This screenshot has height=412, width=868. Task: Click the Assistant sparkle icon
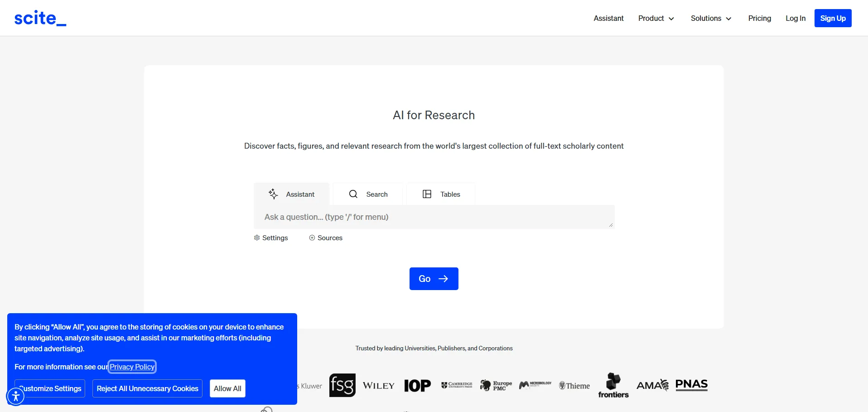(273, 194)
